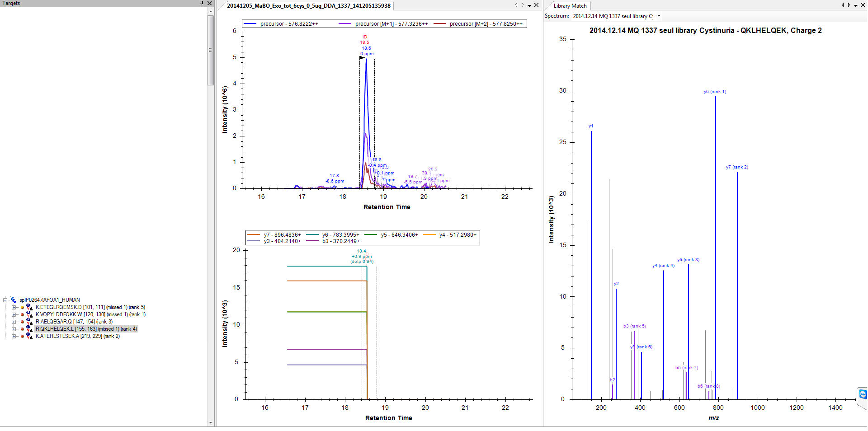This screenshot has width=868, height=431.
Task: Click the peptide icon beside K.ATEHLSTLSEK.A
Action: pyautogui.click(x=29, y=336)
